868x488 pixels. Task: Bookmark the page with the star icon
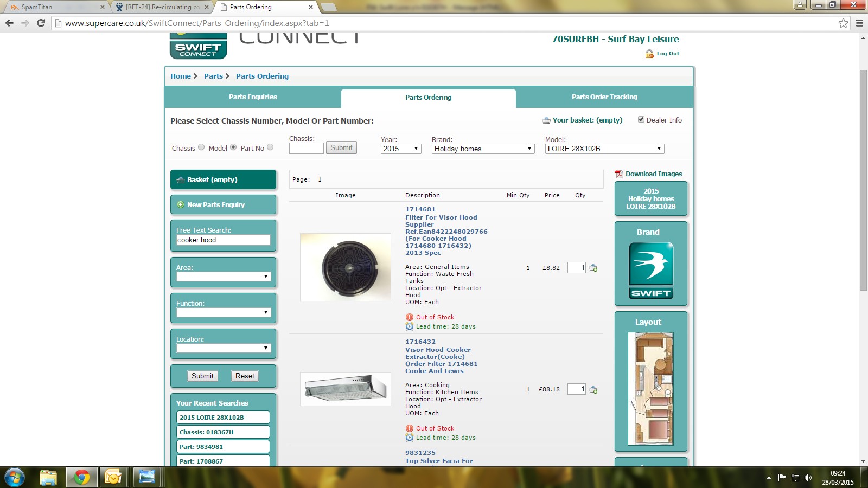click(x=843, y=23)
